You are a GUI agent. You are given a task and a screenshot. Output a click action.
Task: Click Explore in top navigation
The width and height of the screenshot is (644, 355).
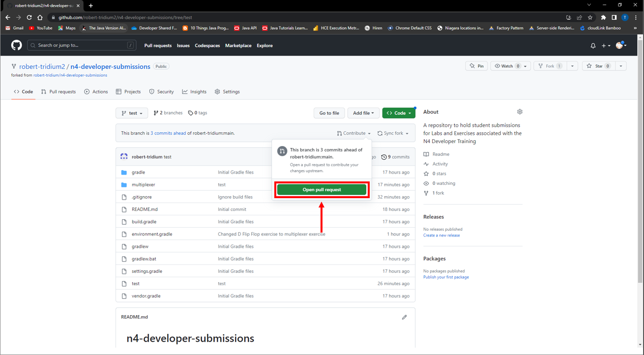pos(264,46)
